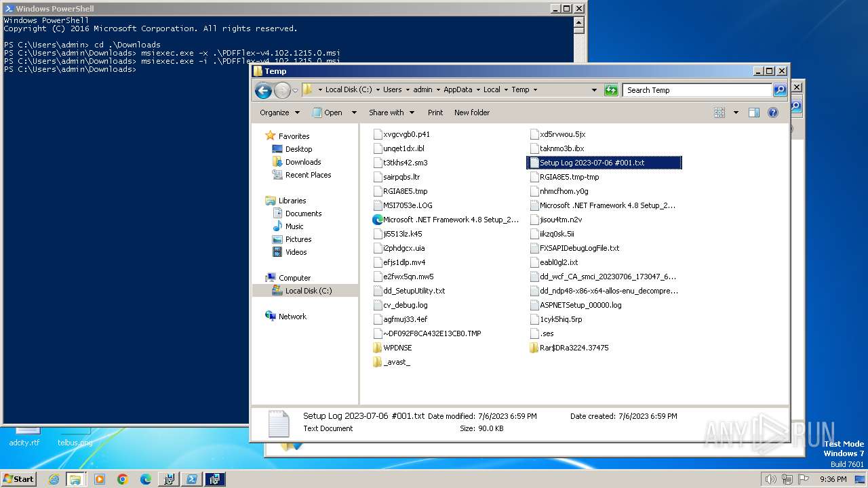Open the view options dropdown arrow
This screenshot has width=868, height=488.
coord(736,113)
